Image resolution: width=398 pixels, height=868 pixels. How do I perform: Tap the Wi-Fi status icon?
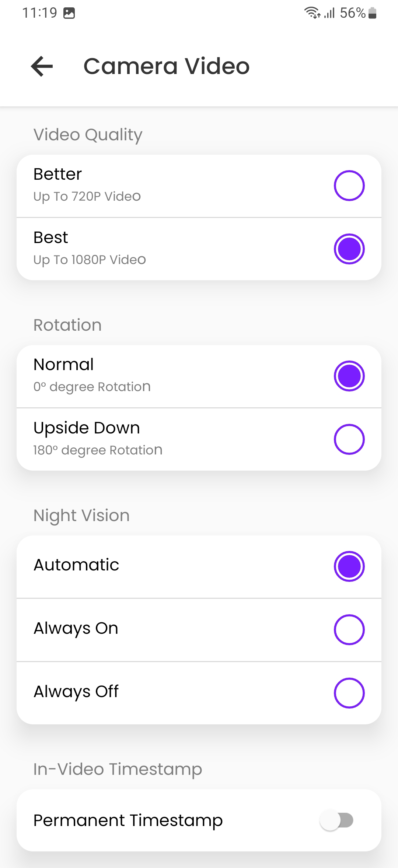pyautogui.click(x=312, y=13)
